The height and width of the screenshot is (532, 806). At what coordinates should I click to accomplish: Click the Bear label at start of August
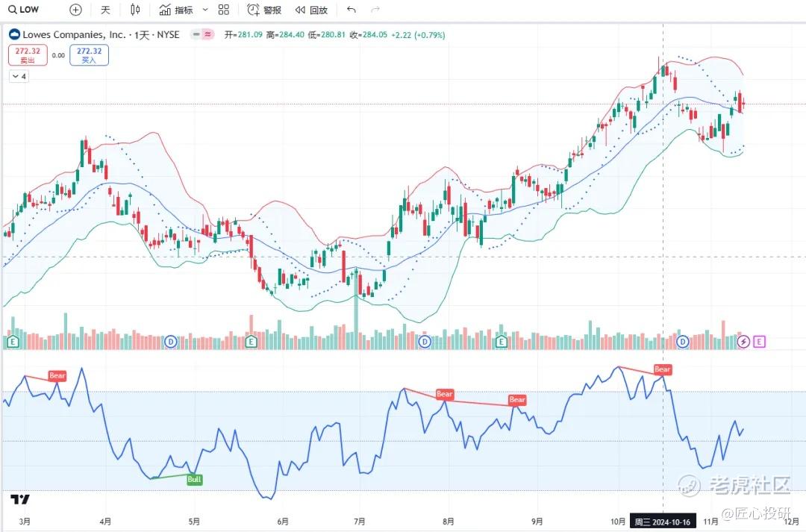pyautogui.click(x=445, y=394)
